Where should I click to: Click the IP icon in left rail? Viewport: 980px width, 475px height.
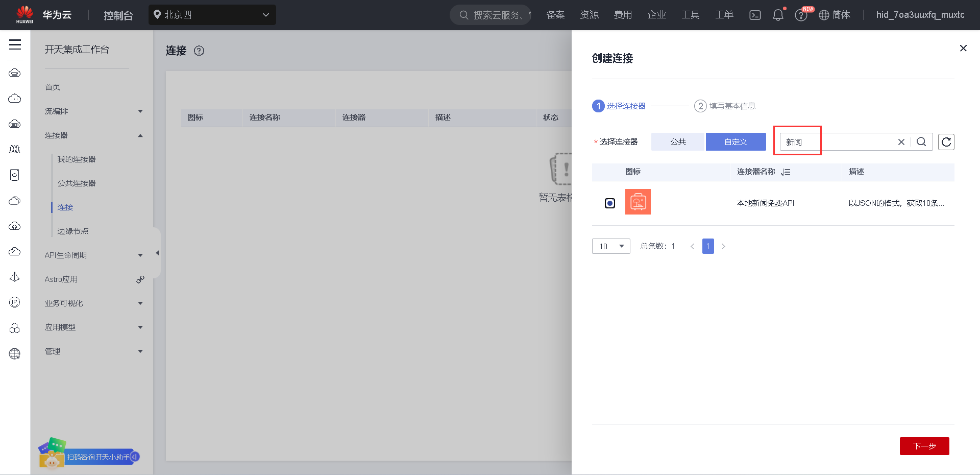(15, 302)
